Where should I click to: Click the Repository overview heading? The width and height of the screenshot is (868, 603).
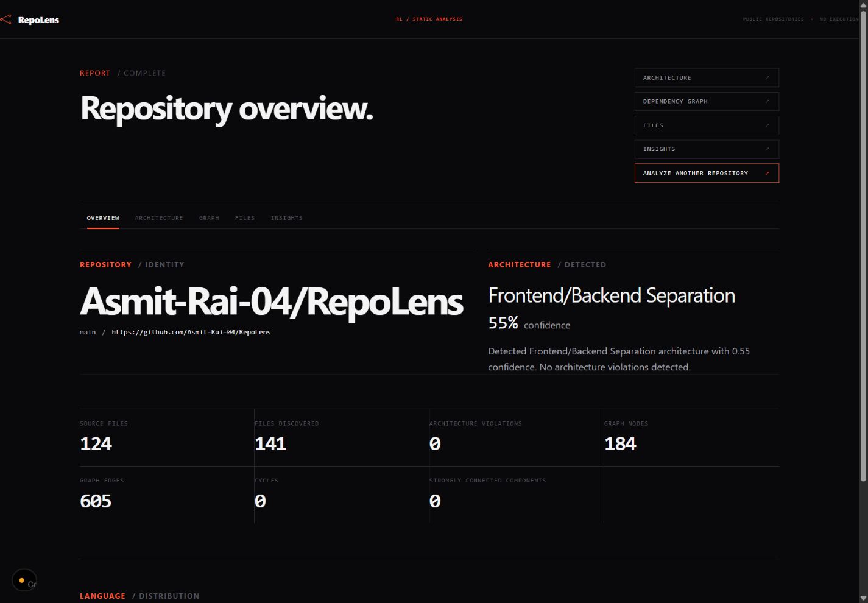[227, 108]
